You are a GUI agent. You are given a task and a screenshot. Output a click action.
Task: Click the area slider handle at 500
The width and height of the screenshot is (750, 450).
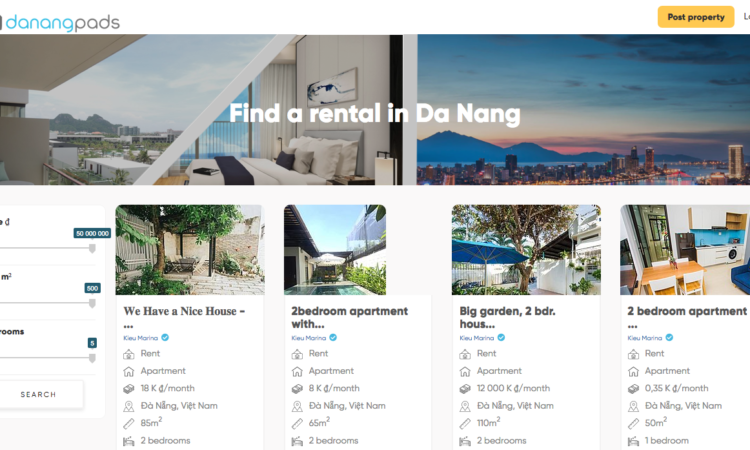[x=92, y=303]
